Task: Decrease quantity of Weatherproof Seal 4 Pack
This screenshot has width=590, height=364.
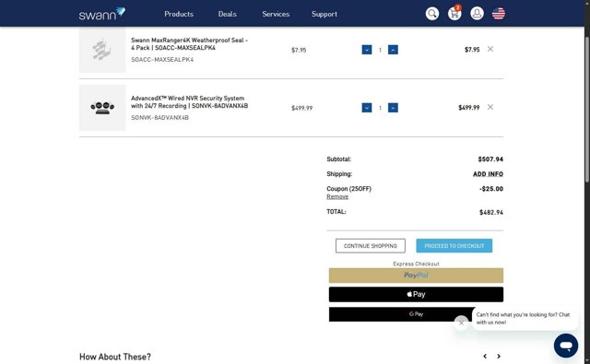Action: (x=367, y=50)
